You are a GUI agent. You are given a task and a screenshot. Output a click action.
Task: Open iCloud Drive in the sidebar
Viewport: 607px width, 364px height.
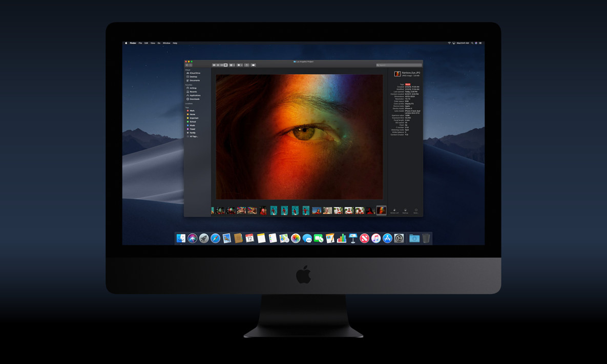(x=194, y=73)
